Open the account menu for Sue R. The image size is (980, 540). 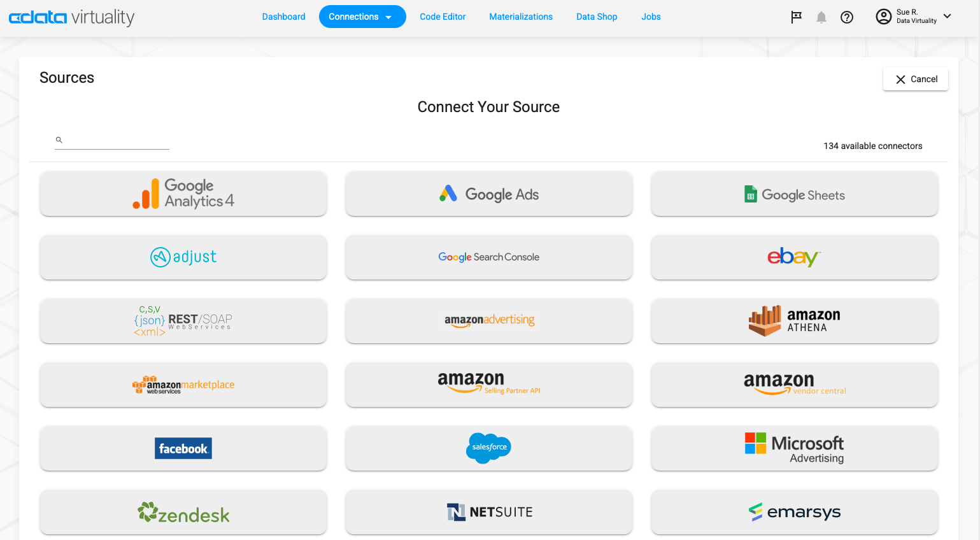pos(913,17)
